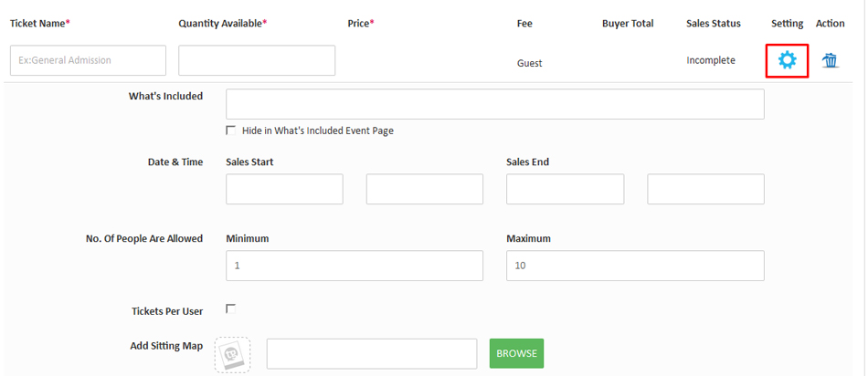Image resolution: width=868 pixels, height=376 pixels.
Task: Focus the Ticket Name input field
Action: [89, 60]
